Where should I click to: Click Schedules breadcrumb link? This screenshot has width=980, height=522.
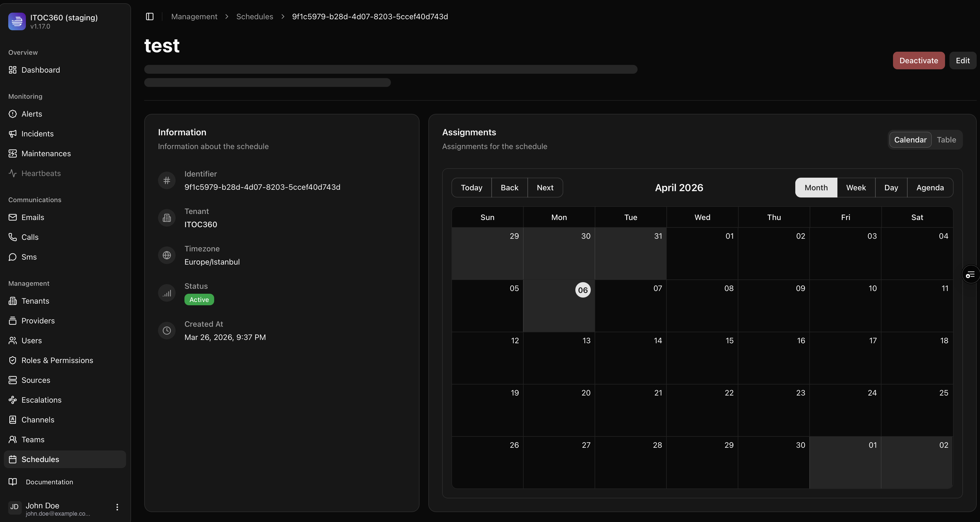pos(255,17)
